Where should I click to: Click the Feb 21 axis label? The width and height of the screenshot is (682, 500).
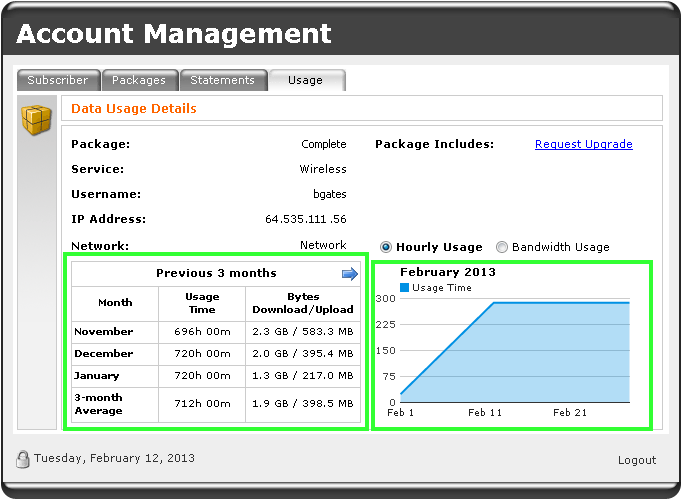[570, 413]
